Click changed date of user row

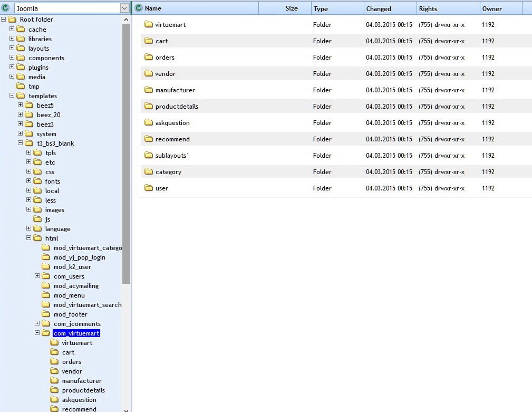[389, 188]
